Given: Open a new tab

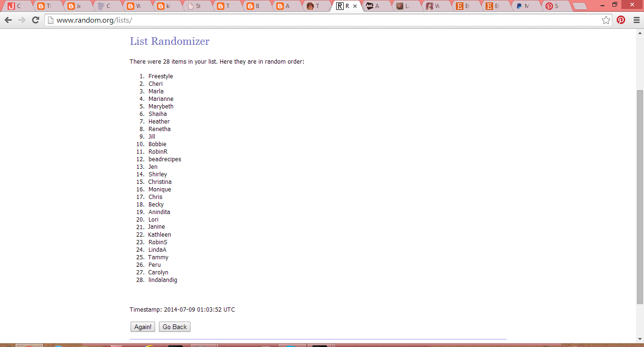Looking at the screenshot, I should pos(579,6).
